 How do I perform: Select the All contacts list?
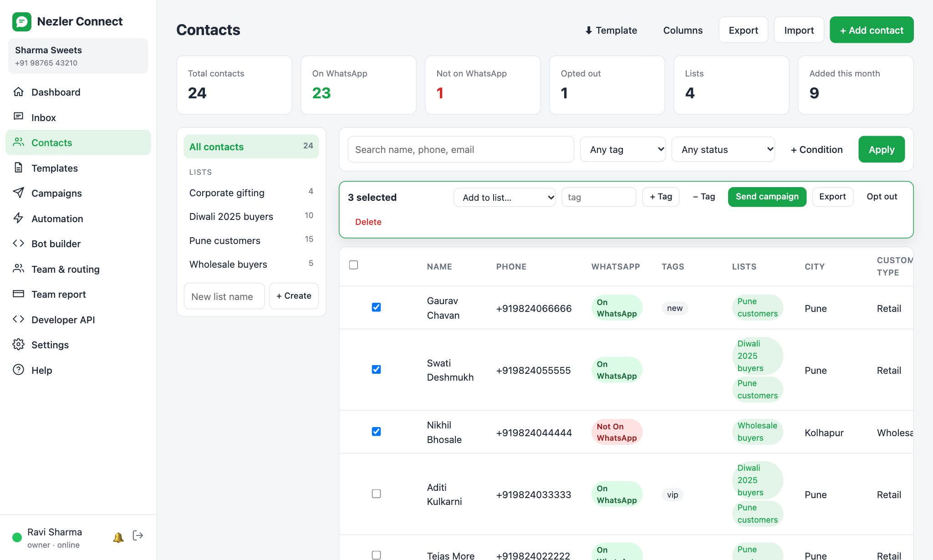(251, 147)
